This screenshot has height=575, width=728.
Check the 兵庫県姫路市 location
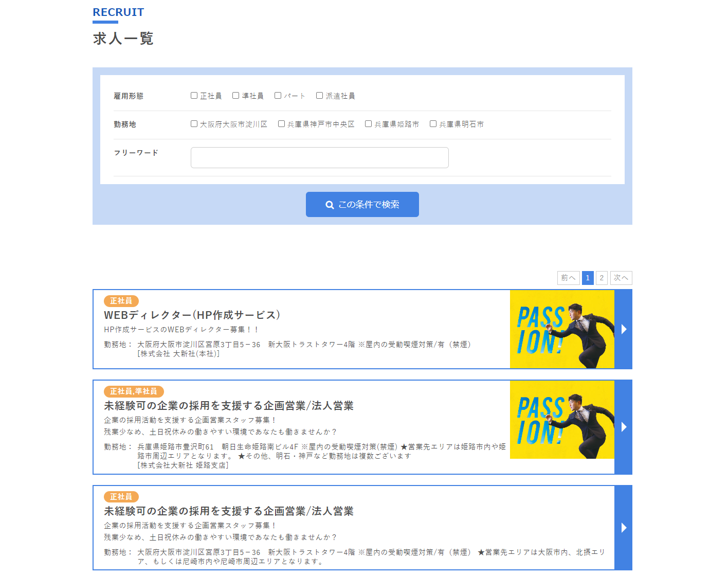pyautogui.click(x=369, y=124)
